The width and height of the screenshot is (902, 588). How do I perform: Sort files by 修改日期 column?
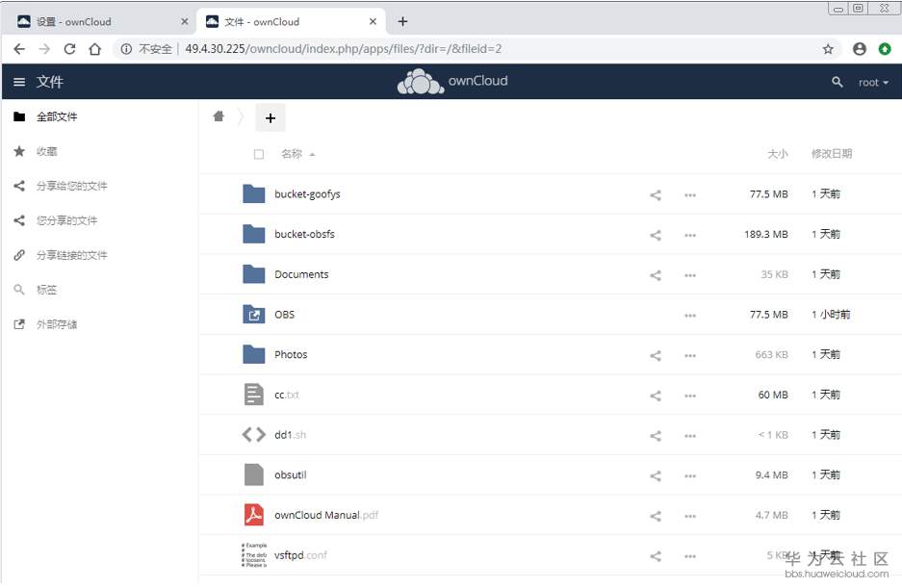(831, 154)
